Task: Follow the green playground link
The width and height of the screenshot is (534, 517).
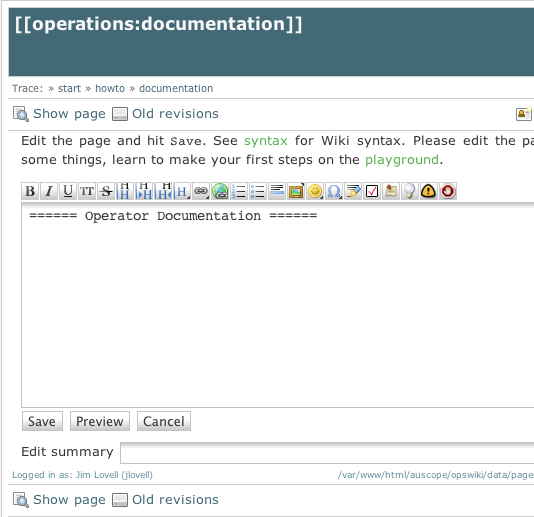Action: (402, 160)
